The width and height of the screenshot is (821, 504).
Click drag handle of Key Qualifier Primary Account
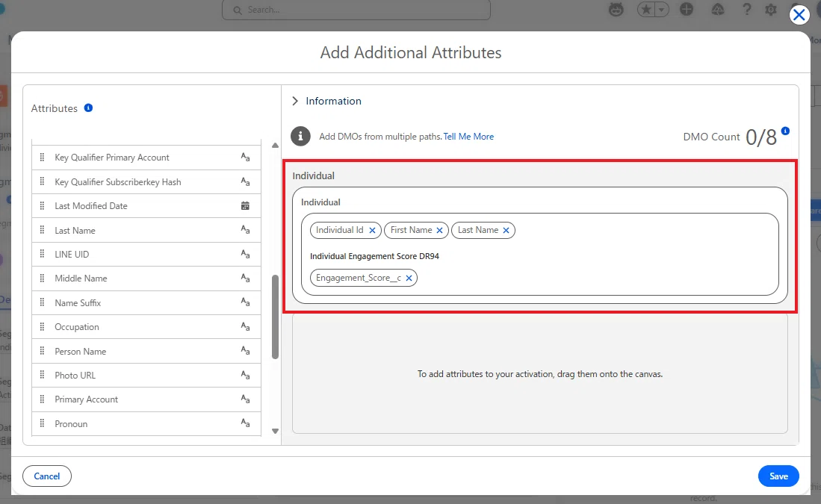43,157
